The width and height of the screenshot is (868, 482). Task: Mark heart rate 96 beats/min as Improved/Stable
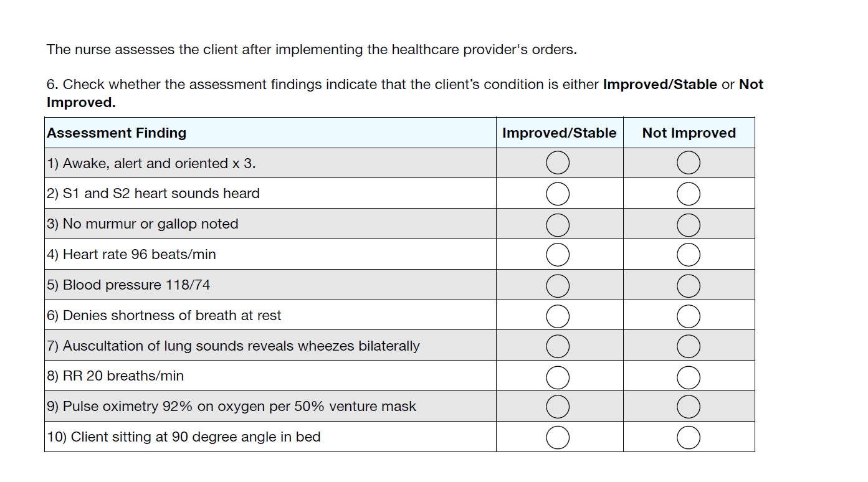tap(558, 254)
